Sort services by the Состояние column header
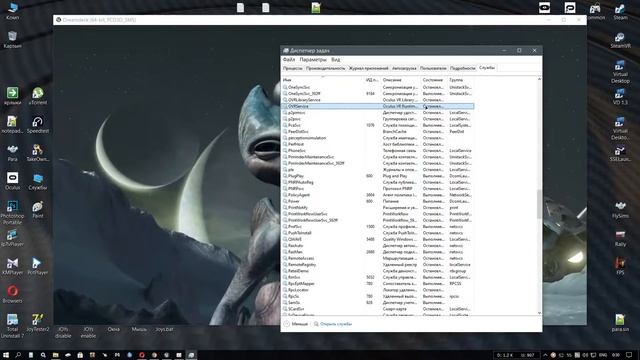This screenshot has width=640, height=360. (x=433, y=80)
